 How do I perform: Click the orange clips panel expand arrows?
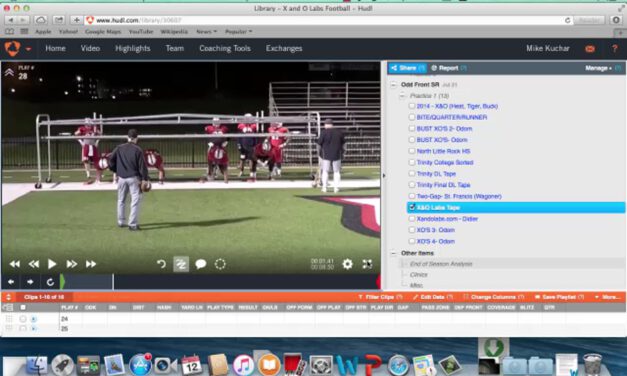pyautogui.click(x=8, y=297)
